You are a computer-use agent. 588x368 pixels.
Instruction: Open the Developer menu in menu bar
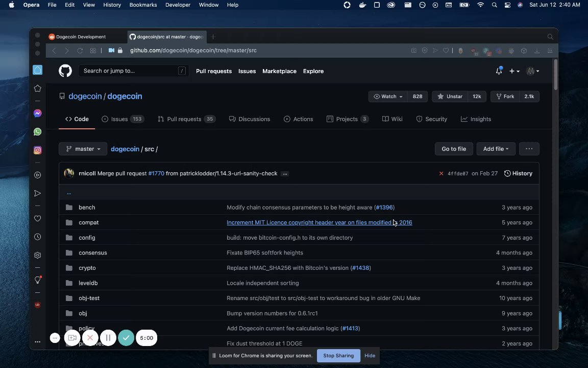click(x=178, y=5)
